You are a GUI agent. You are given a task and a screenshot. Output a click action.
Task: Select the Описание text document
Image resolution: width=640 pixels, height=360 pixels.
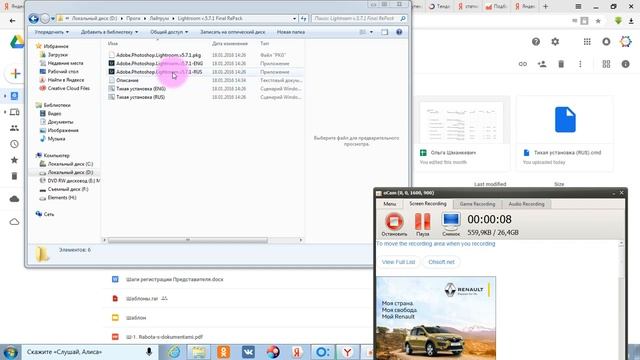(127, 80)
